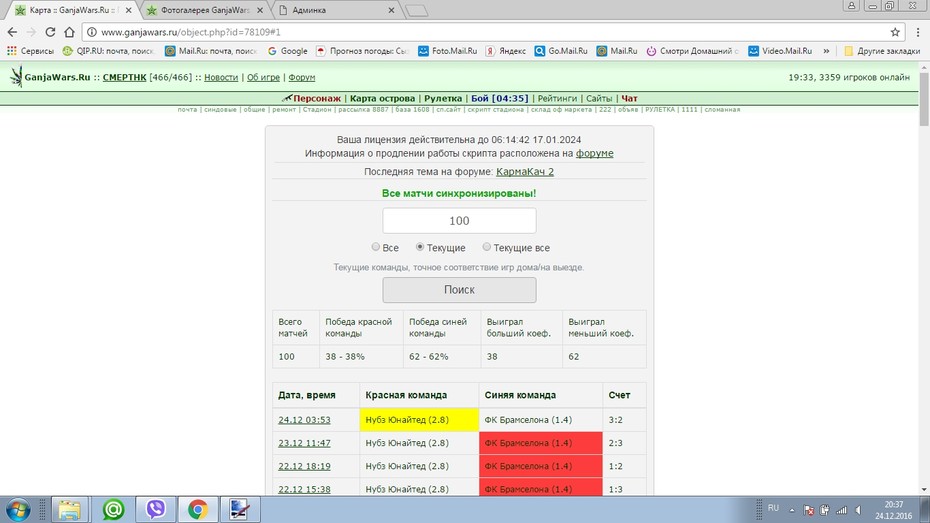
Task: Bookmark this page with the star icon
Action: tap(895, 32)
